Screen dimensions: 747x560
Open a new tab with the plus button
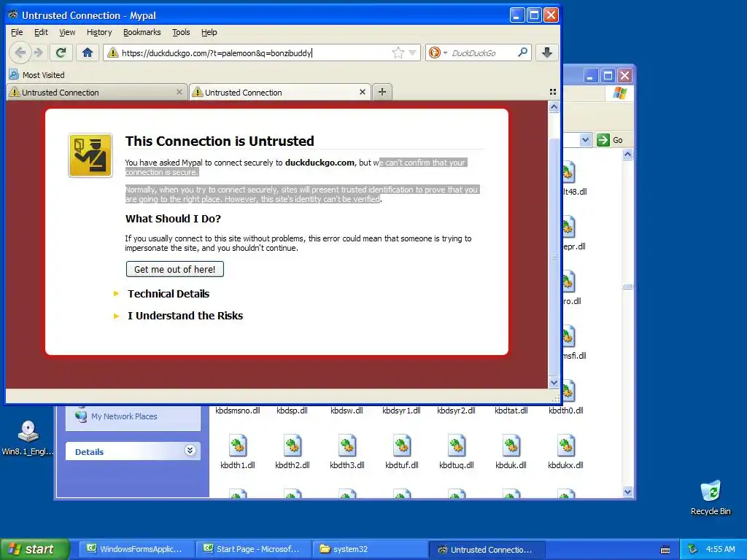382,92
